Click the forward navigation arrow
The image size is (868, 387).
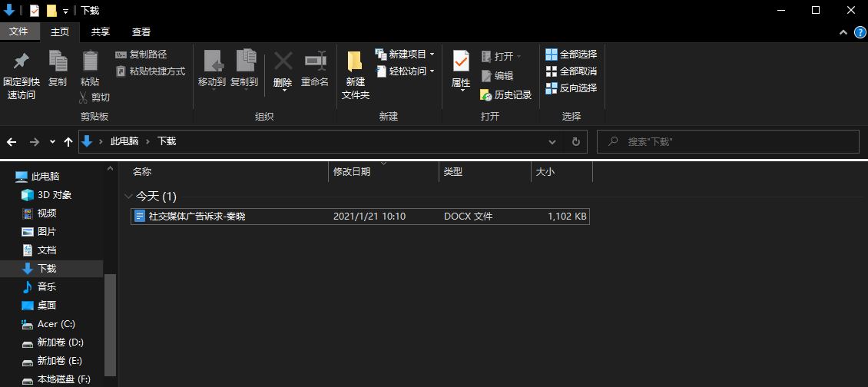click(35, 142)
